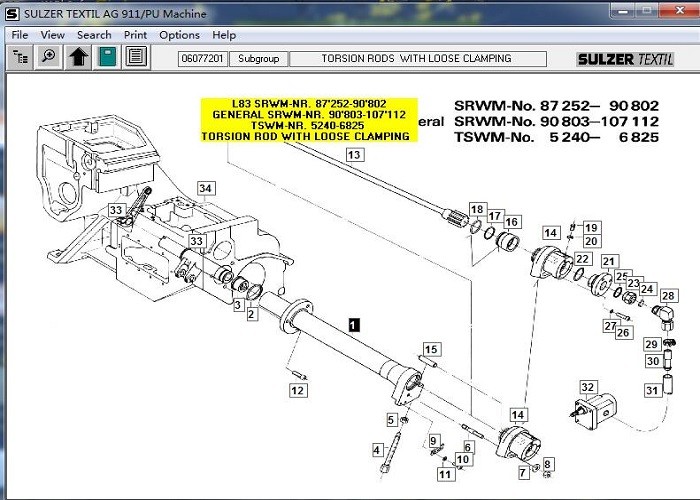The image size is (700, 500).
Task: Open the View menu
Action: click(53, 35)
